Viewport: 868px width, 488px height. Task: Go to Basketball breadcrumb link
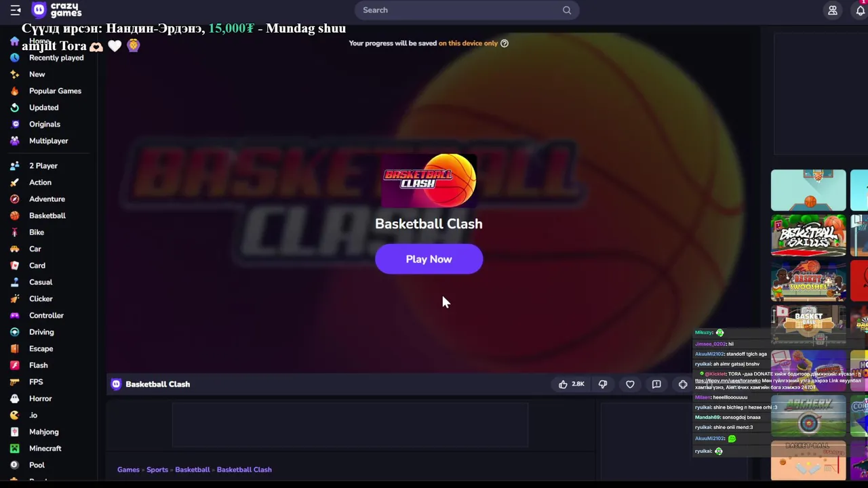coord(193,470)
